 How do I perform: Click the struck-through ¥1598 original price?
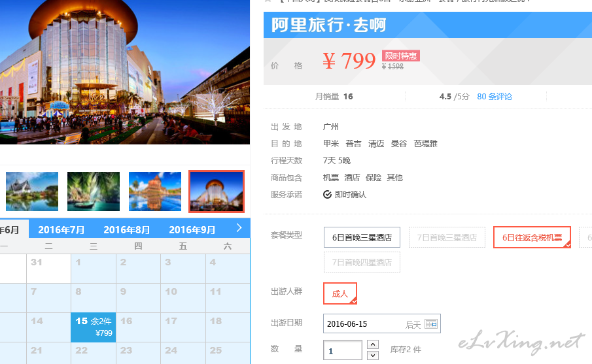coord(392,67)
